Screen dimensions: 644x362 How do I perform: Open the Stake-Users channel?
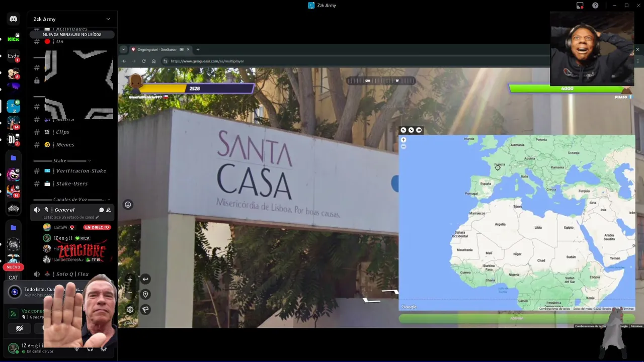73,184
